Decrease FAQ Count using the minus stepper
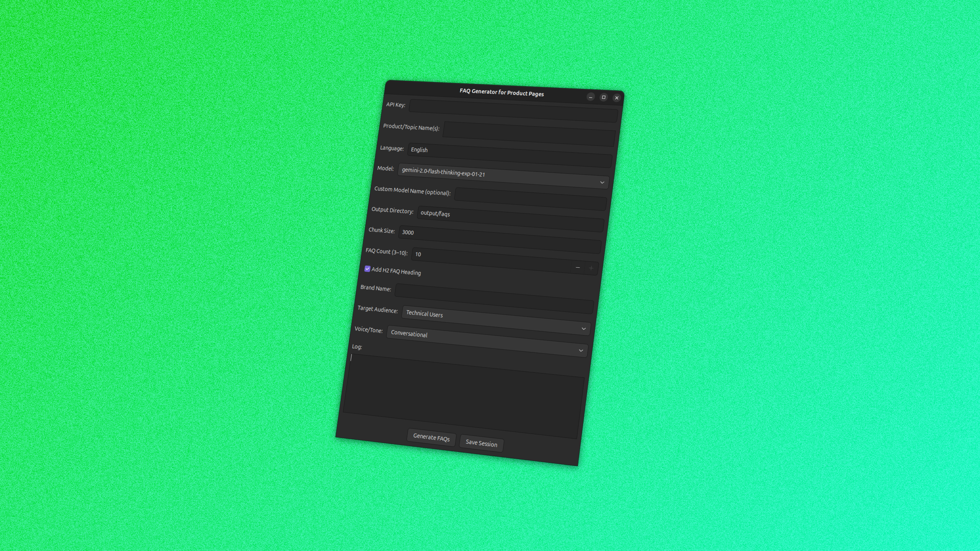The height and width of the screenshot is (551, 980). (x=577, y=268)
